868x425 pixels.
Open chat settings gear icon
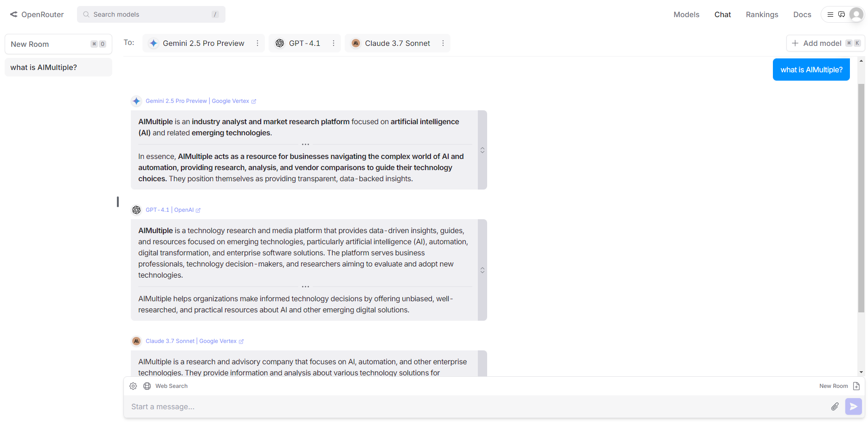point(133,386)
